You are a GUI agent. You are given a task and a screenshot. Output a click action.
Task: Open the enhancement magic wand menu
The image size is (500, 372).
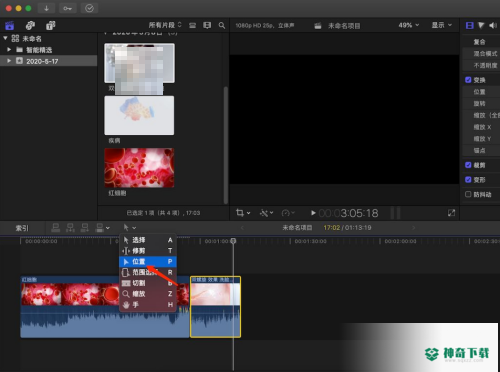pos(266,213)
